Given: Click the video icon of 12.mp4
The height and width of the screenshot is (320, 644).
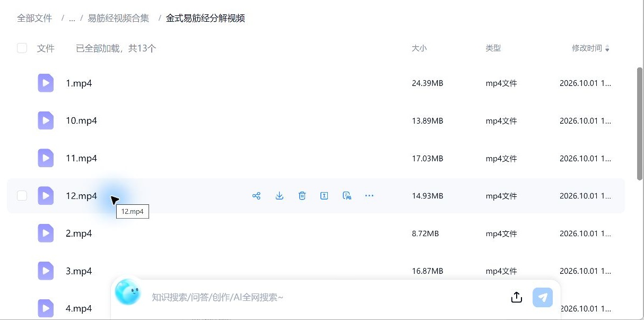Looking at the screenshot, I should [46, 196].
